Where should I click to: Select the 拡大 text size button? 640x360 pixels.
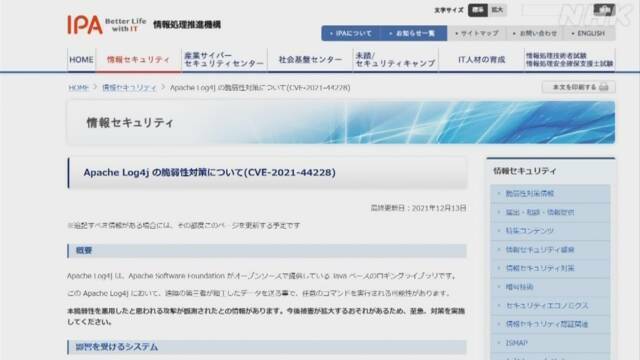(x=497, y=10)
